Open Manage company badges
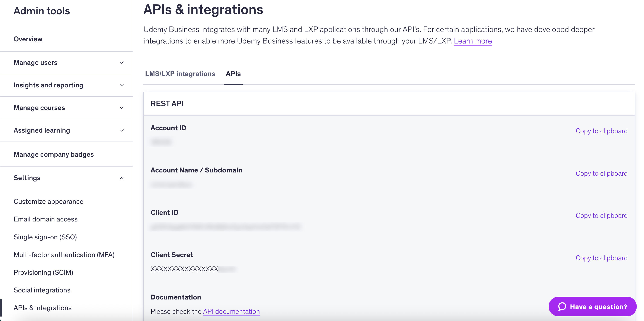 54,154
